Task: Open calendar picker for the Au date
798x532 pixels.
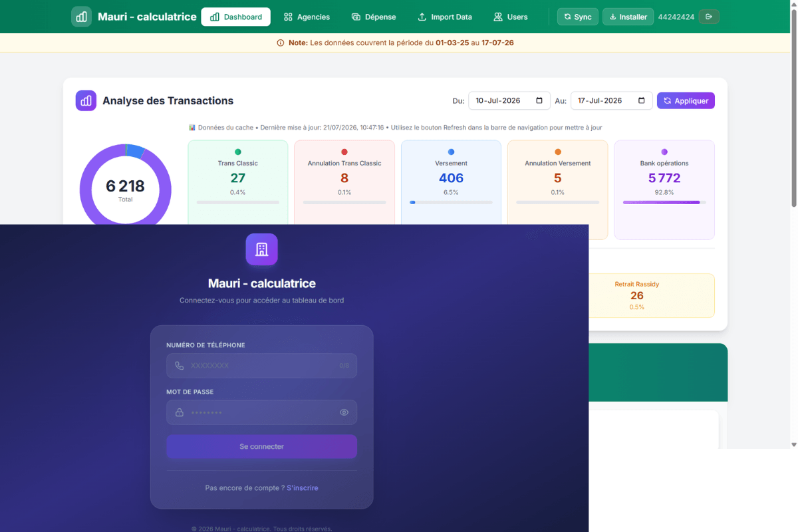Action: 642,100
